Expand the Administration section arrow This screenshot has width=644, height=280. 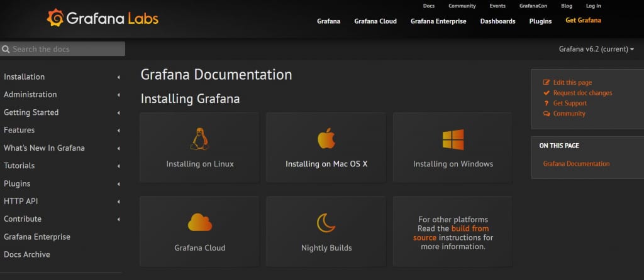(x=118, y=95)
